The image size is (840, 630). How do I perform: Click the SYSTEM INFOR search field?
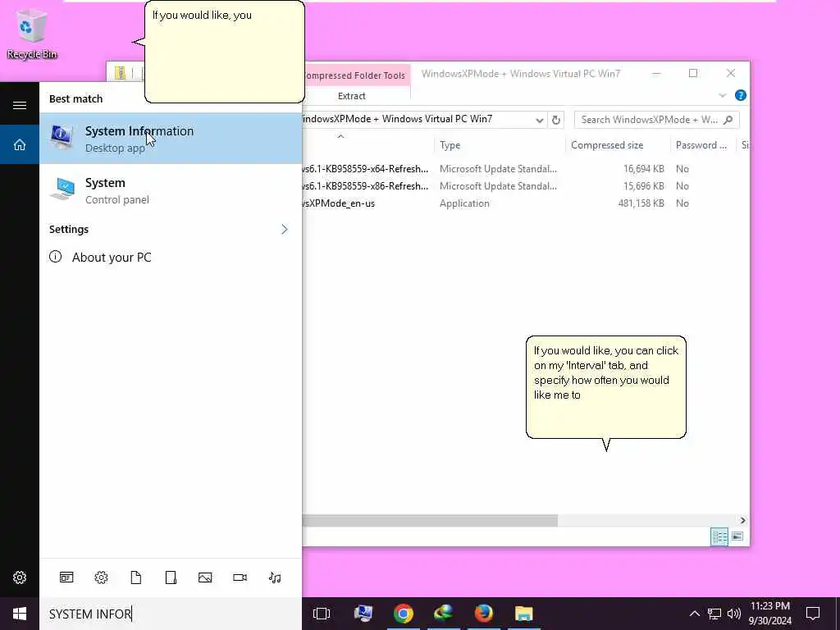(x=171, y=614)
